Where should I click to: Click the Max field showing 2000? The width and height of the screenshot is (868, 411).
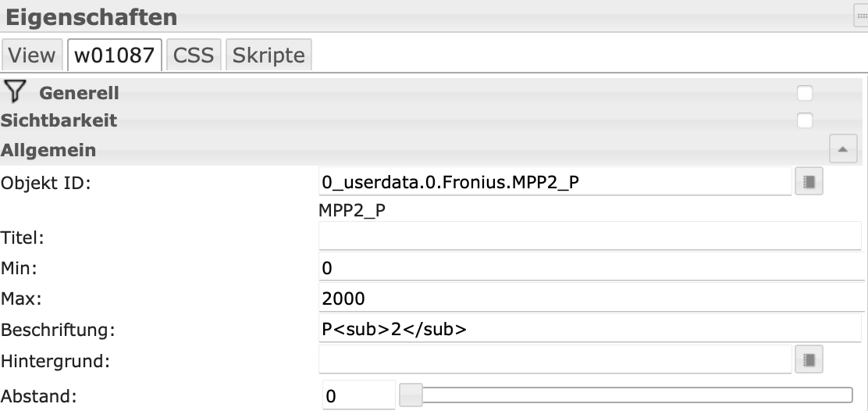click(x=589, y=298)
